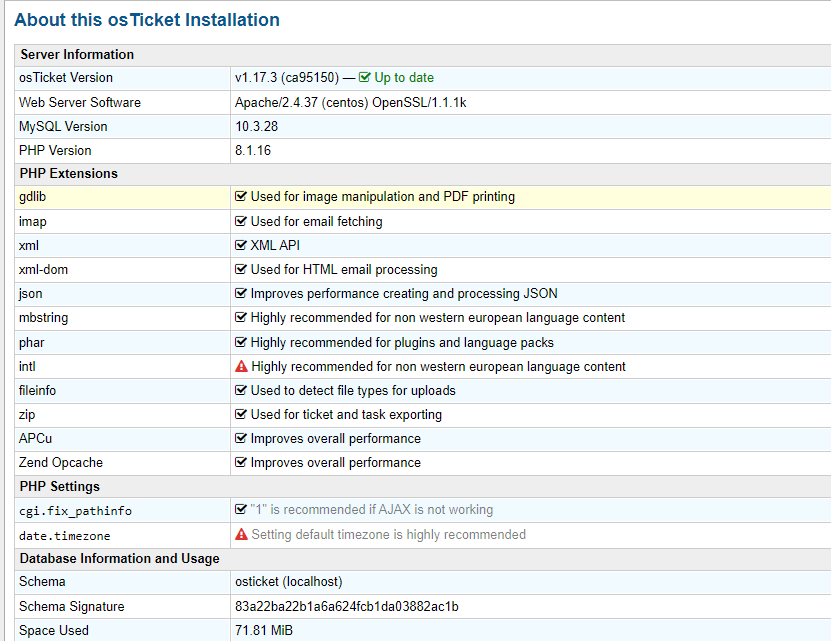Click the check icon beside imap email fetching
The width and height of the screenshot is (831, 641).
click(x=241, y=221)
